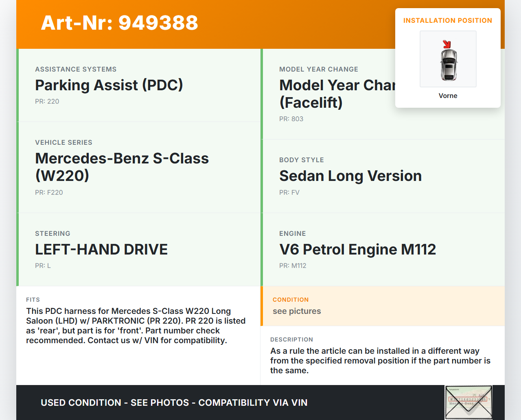521x420 pixels.
Task: Click the PR: 803 code label
Action: pyautogui.click(x=291, y=119)
